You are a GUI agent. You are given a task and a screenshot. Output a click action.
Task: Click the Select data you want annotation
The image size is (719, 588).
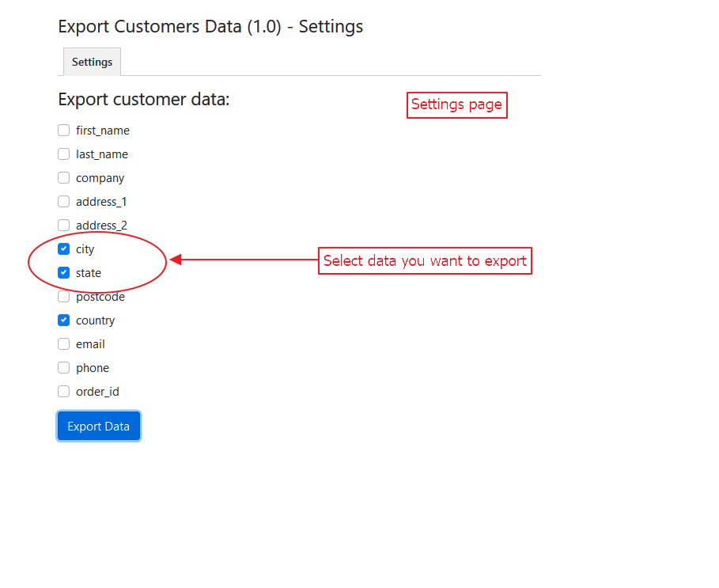[425, 261]
